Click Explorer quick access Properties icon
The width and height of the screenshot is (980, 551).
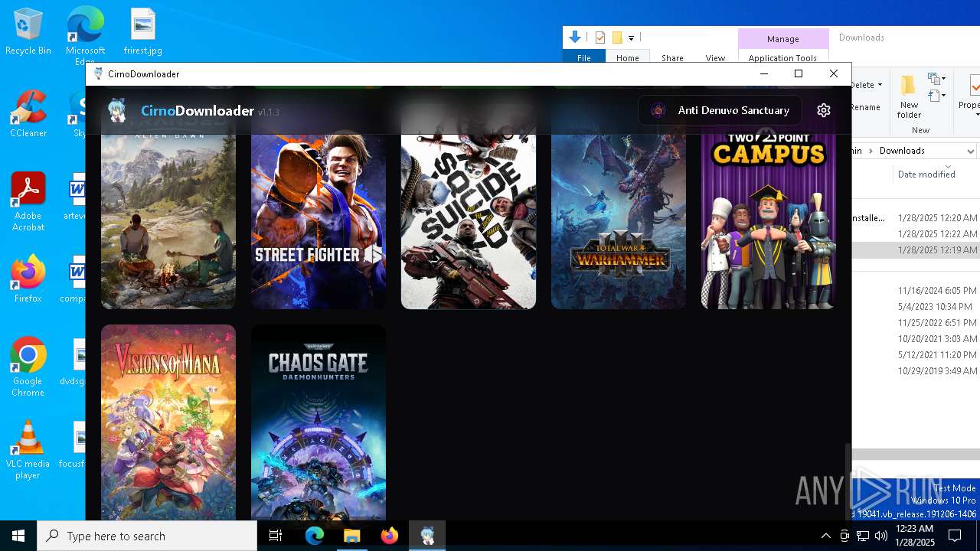click(x=600, y=37)
